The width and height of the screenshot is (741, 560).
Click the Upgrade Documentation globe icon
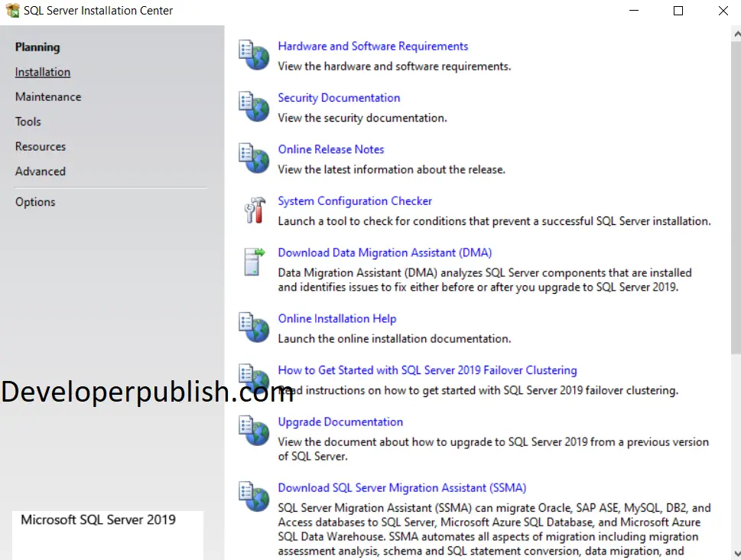click(x=254, y=431)
